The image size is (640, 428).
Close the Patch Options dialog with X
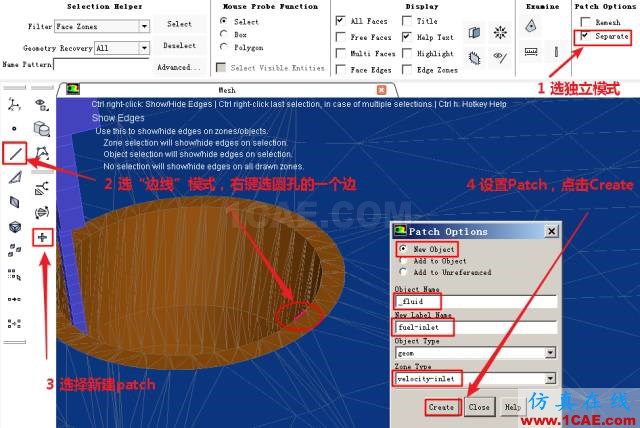click(551, 231)
